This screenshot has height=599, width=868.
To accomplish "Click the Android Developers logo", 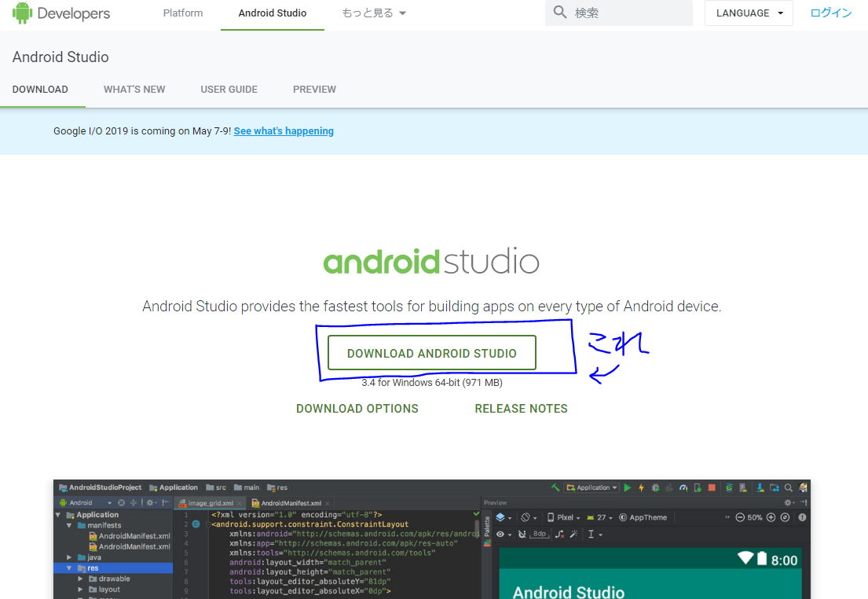I will pos(61,13).
